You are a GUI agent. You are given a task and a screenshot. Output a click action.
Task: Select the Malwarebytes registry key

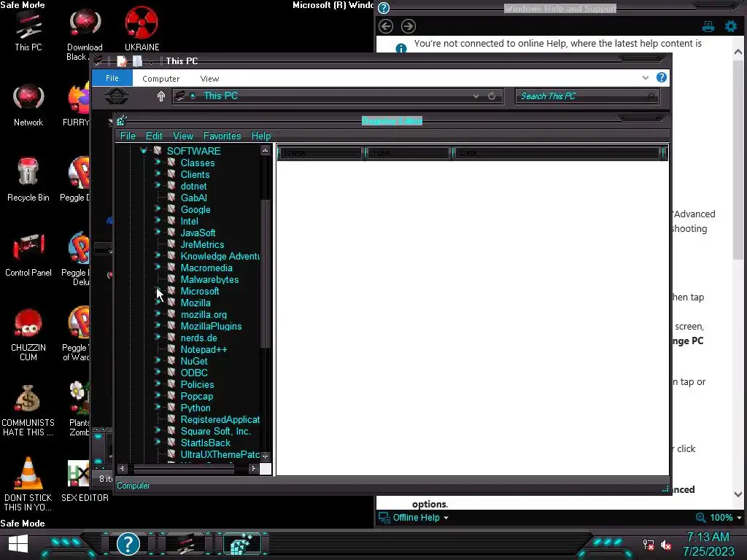209,279
